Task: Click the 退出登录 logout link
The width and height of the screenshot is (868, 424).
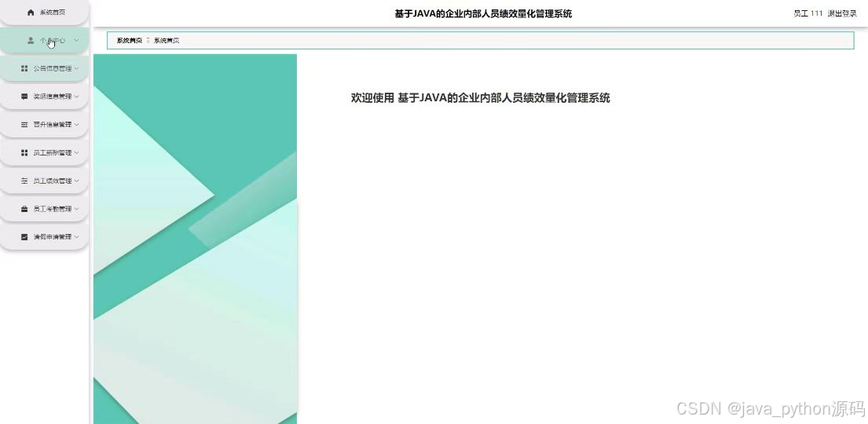Action: coord(842,14)
